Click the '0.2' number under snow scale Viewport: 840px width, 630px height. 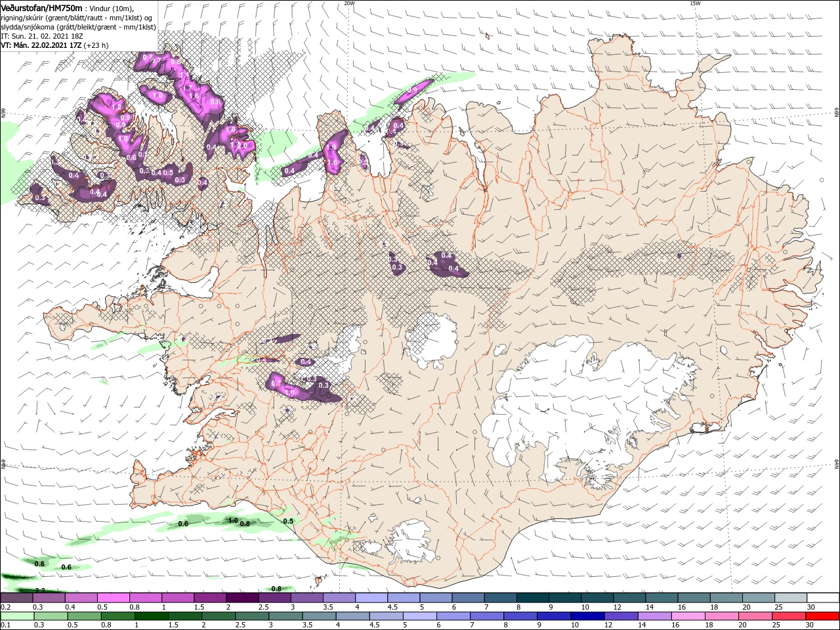click(x=5, y=607)
